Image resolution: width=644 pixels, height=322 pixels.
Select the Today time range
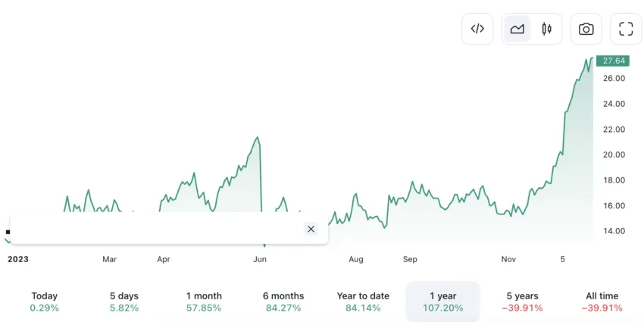tap(45, 302)
